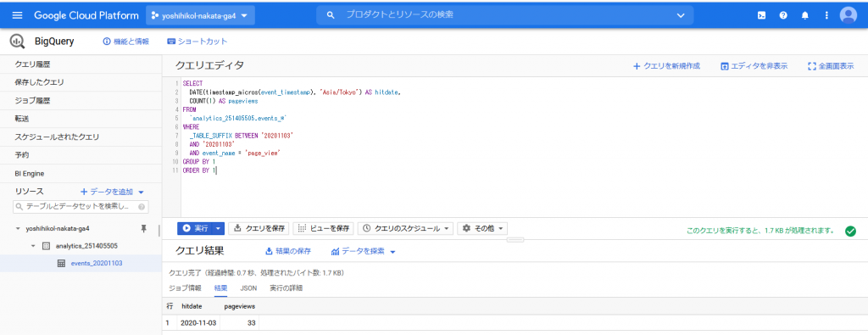Activate Cloud Shell terminal icon
The width and height of the screenshot is (868, 335).
(x=762, y=15)
